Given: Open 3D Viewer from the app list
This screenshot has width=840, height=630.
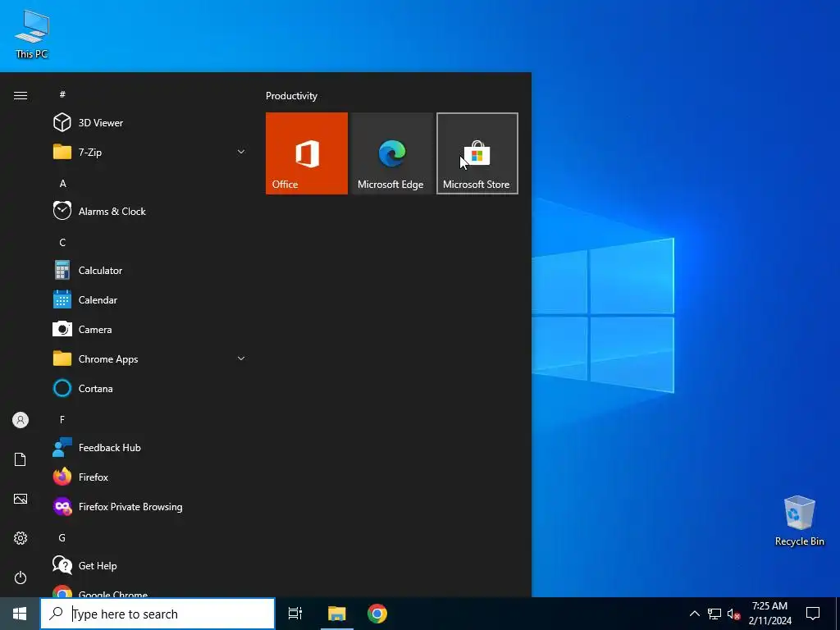Looking at the screenshot, I should pos(150,123).
